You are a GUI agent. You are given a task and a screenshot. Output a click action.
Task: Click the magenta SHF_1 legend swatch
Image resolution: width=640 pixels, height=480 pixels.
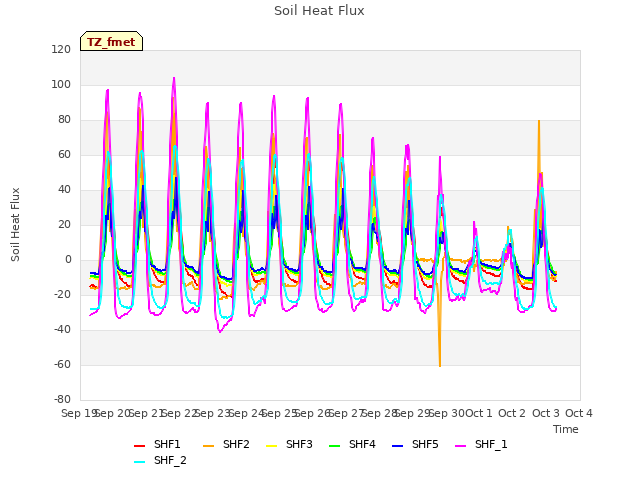(x=460, y=446)
